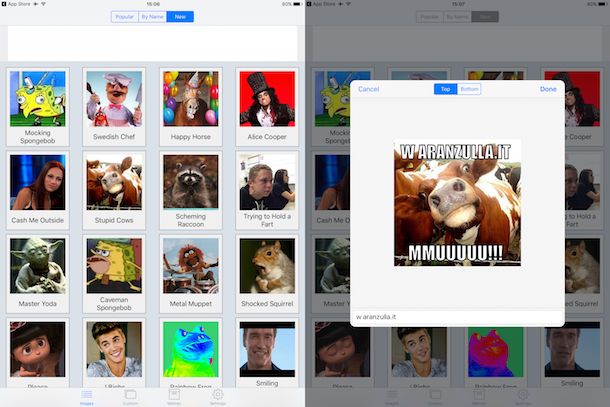Pick the Master Yoda template in the left screen
This screenshot has width=610, height=407.
pyautogui.click(x=38, y=274)
